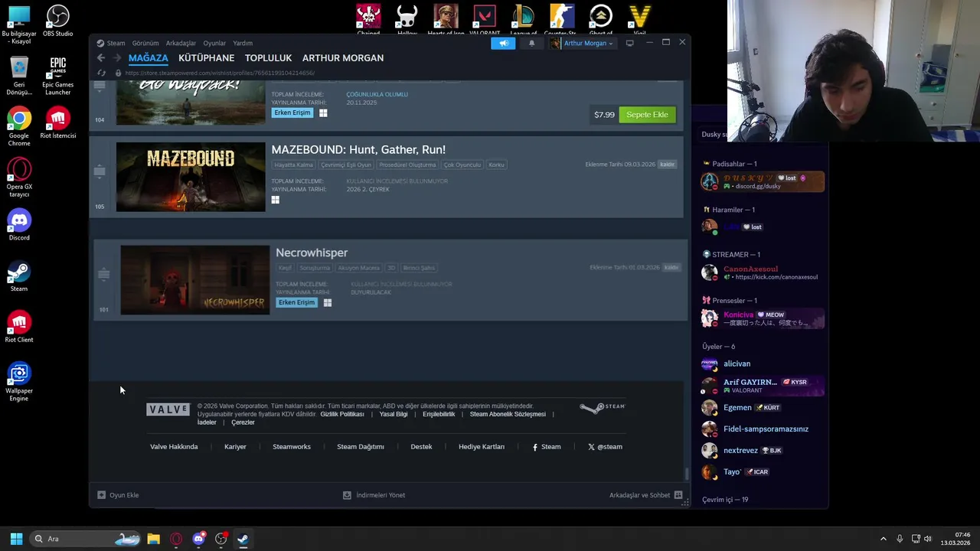Open the Arkadaşlar menu
This screenshot has width=980, height=551.
pyautogui.click(x=181, y=43)
